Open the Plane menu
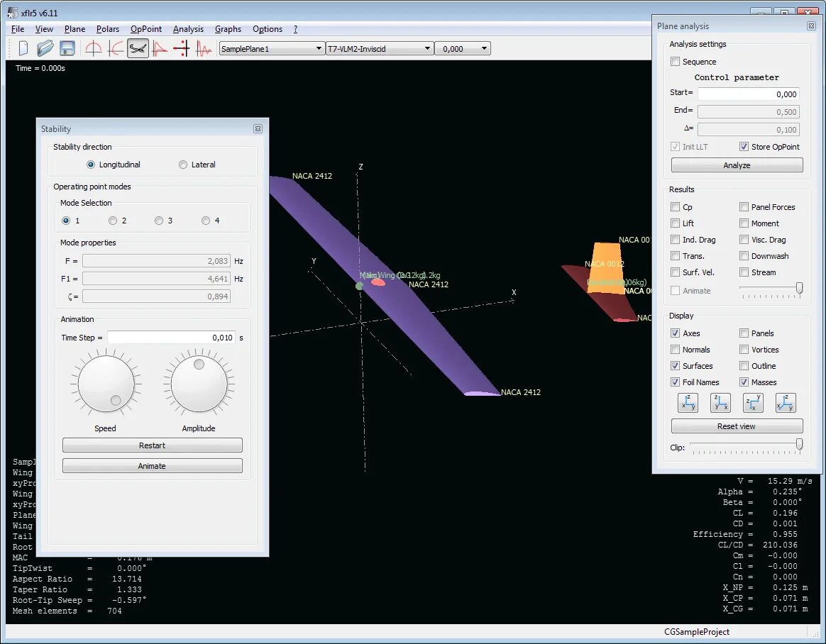The width and height of the screenshot is (826, 644). (x=75, y=29)
